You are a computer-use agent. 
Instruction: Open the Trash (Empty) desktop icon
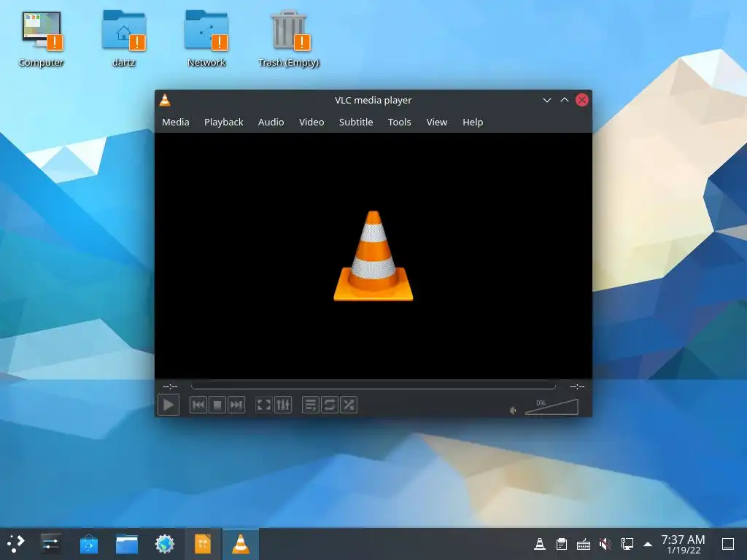pyautogui.click(x=289, y=39)
